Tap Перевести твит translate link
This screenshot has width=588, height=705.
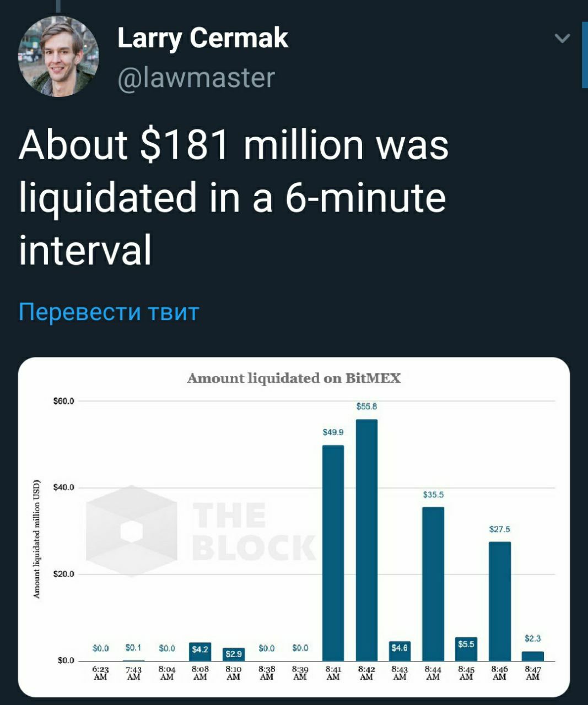coord(109,312)
